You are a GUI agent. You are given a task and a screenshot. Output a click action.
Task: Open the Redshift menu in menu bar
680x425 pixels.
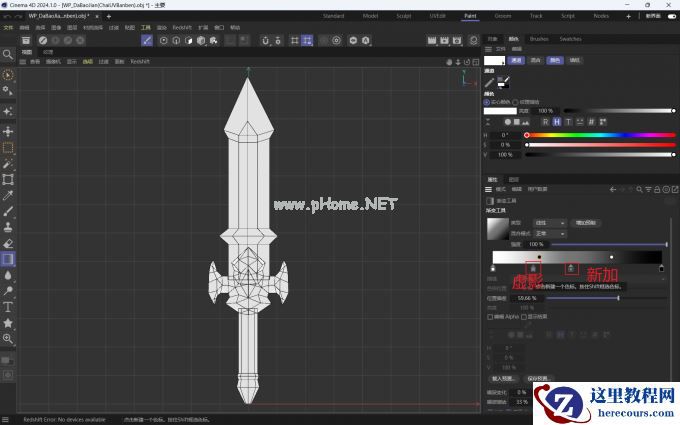[182, 27]
